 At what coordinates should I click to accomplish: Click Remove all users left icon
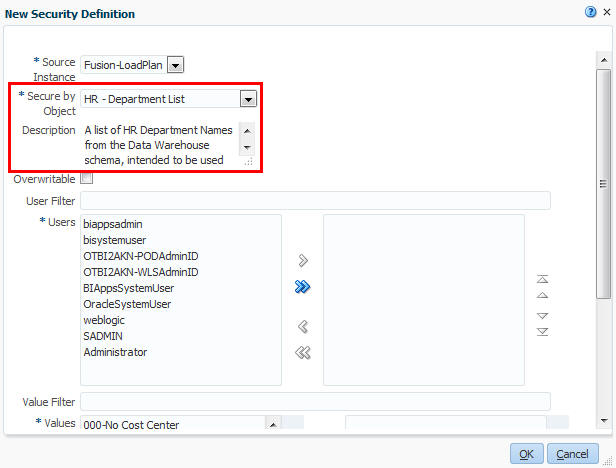302,353
